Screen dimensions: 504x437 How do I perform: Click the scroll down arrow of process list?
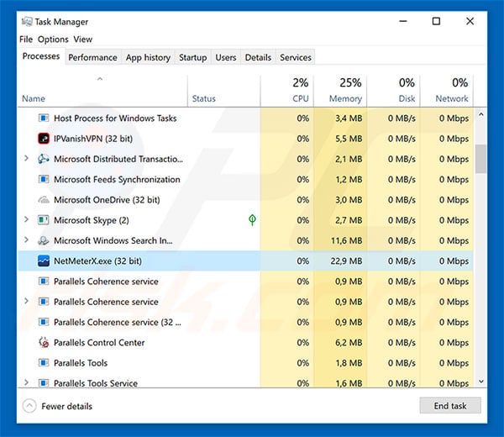pos(480,382)
